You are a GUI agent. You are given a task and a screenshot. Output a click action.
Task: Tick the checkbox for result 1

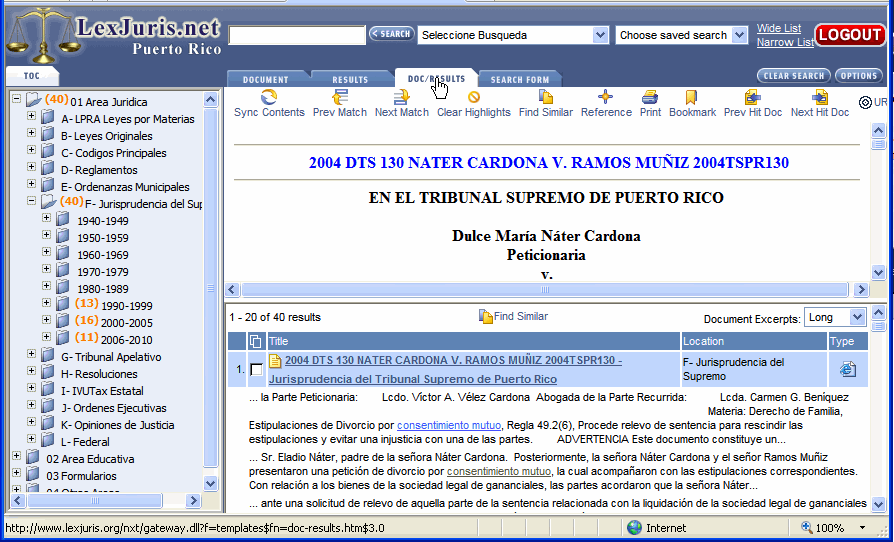[257, 369]
